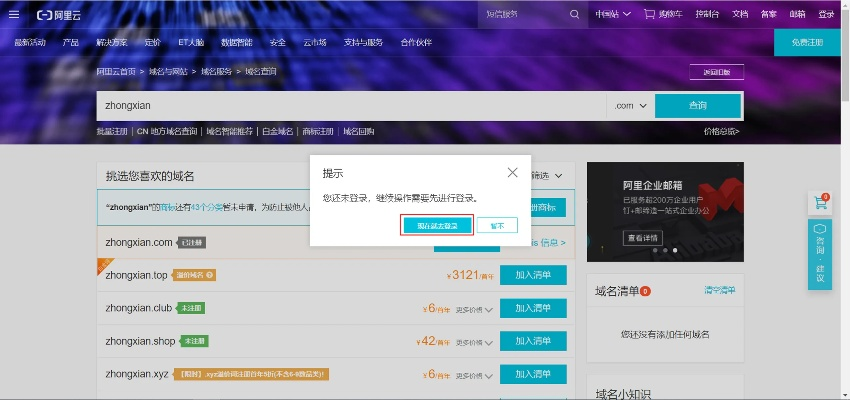The image size is (850, 400).
Task: Open 邮箱 in top navigation
Action: (x=797, y=15)
